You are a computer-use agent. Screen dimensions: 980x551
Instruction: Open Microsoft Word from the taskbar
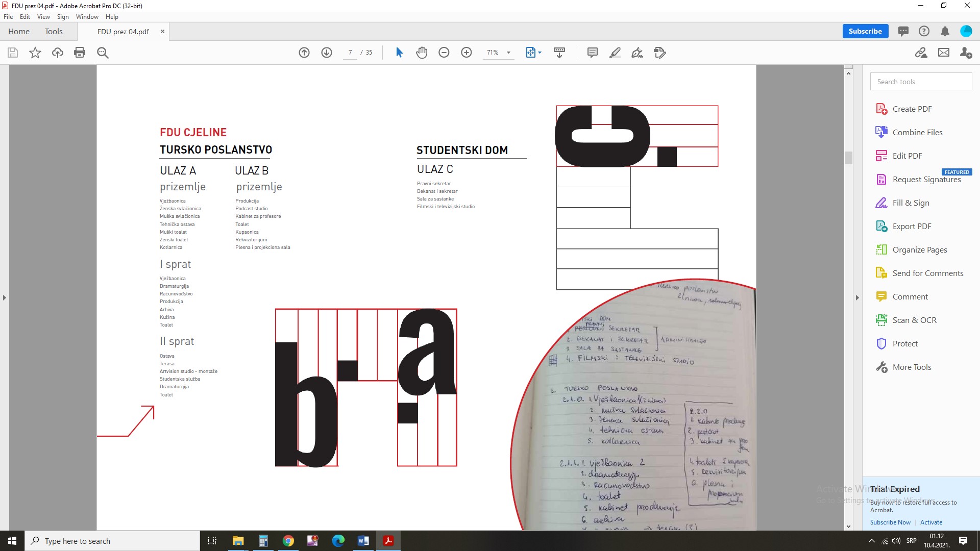[363, 541]
